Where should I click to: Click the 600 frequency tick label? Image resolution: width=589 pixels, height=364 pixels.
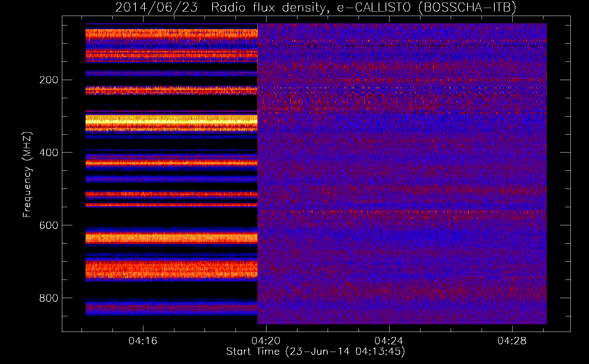(x=49, y=225)
